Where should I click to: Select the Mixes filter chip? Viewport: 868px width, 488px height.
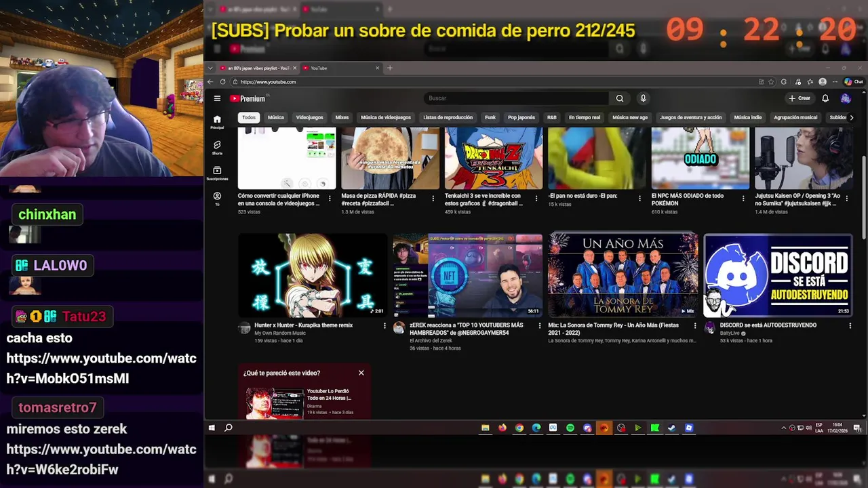(342, 117)
